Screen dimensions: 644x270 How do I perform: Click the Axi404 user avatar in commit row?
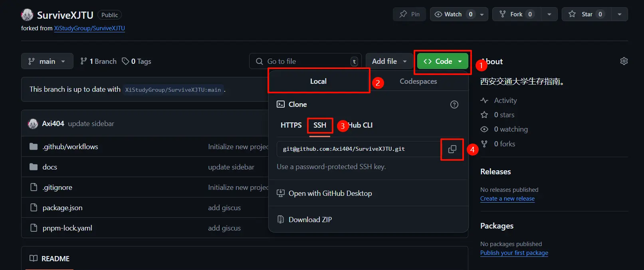[x=33, y=124]
